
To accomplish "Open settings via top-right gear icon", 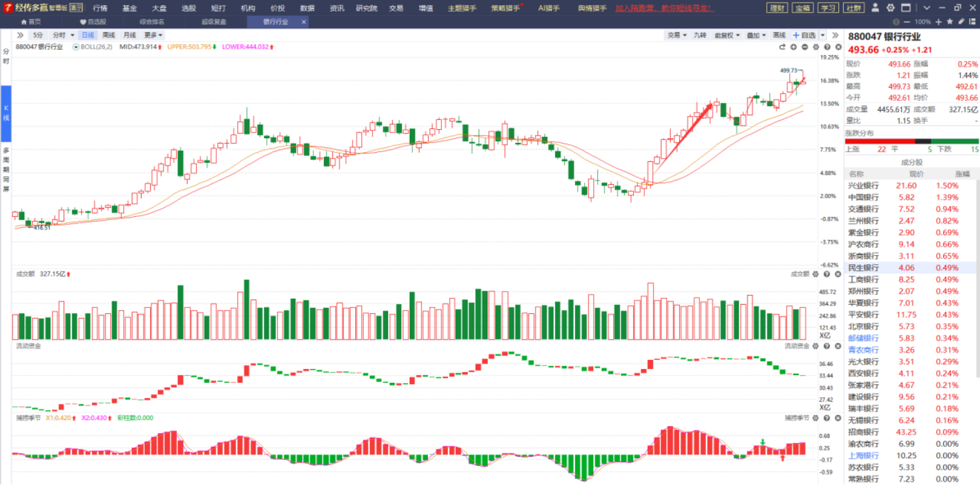I will click(x=890, y=8).
